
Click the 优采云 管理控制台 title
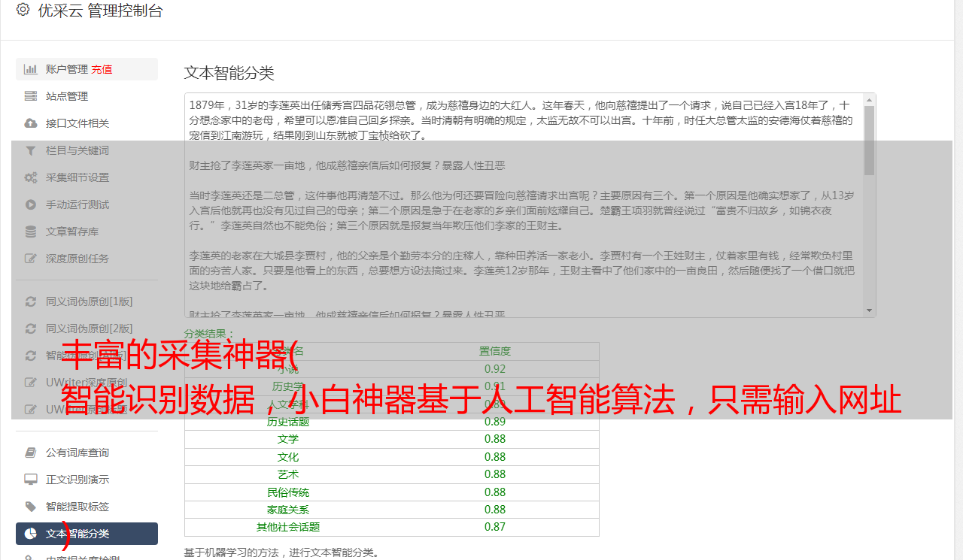100,11
